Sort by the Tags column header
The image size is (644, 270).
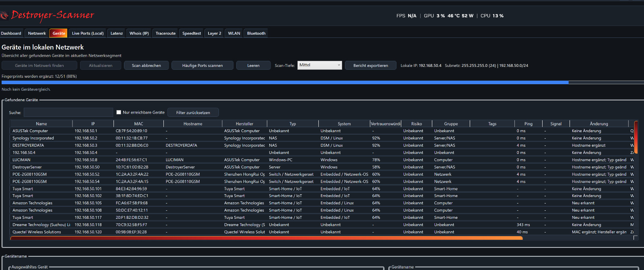492,124
